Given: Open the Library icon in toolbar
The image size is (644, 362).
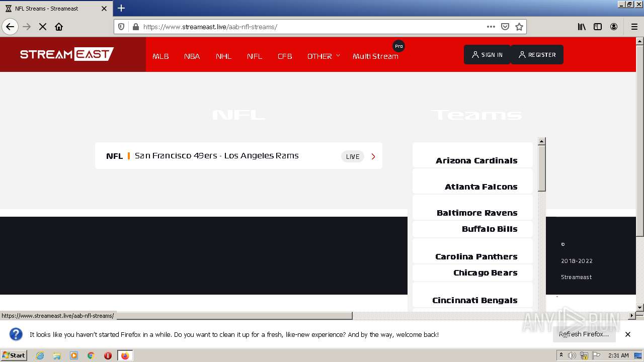Looking at the screenshot, I should [582, 27].
